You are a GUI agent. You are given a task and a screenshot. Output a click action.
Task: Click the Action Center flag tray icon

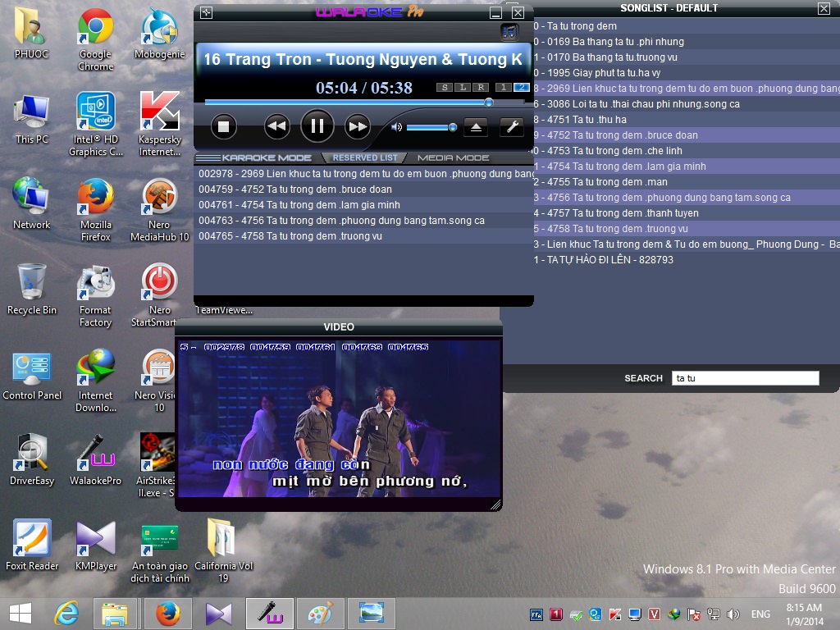tap(694, 614)
